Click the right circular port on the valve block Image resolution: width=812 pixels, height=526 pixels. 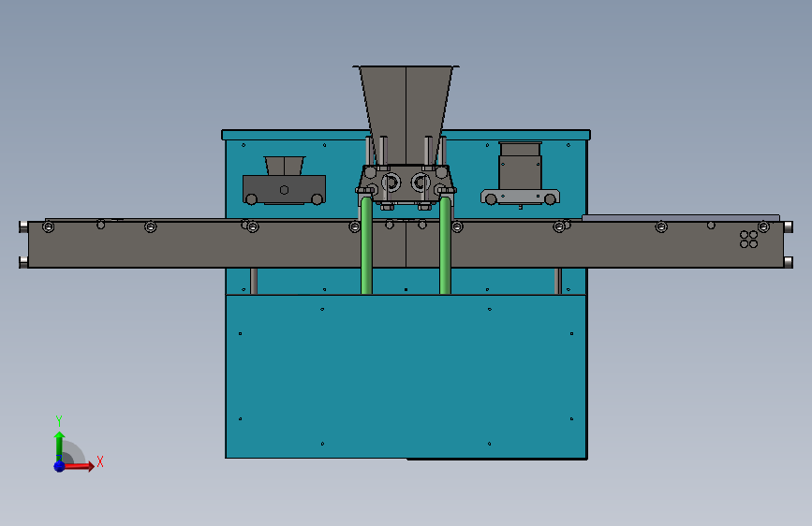coord(421,183)
